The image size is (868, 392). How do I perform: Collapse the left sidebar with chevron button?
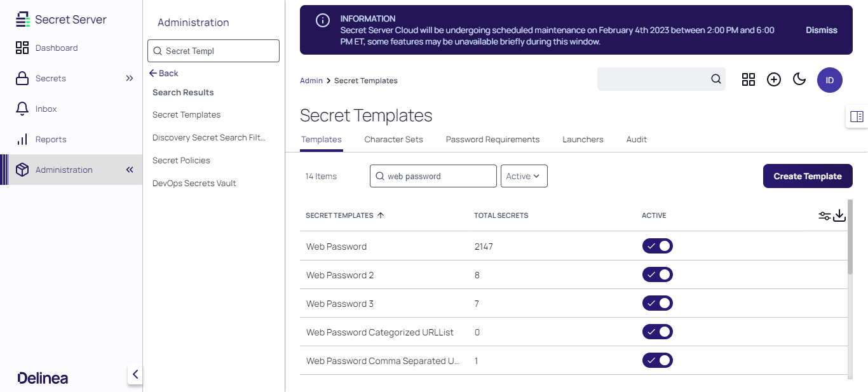(135, 374)
